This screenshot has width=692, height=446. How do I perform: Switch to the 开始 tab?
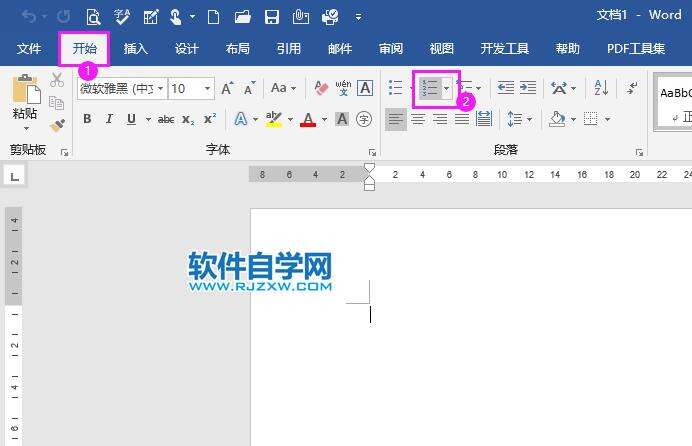coord(84,49)
